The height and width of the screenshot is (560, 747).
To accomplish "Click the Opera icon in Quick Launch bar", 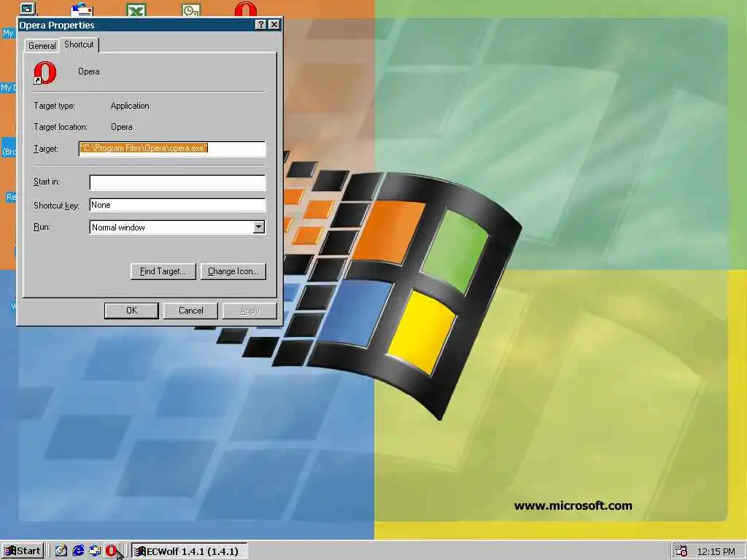I will point(111,551).
